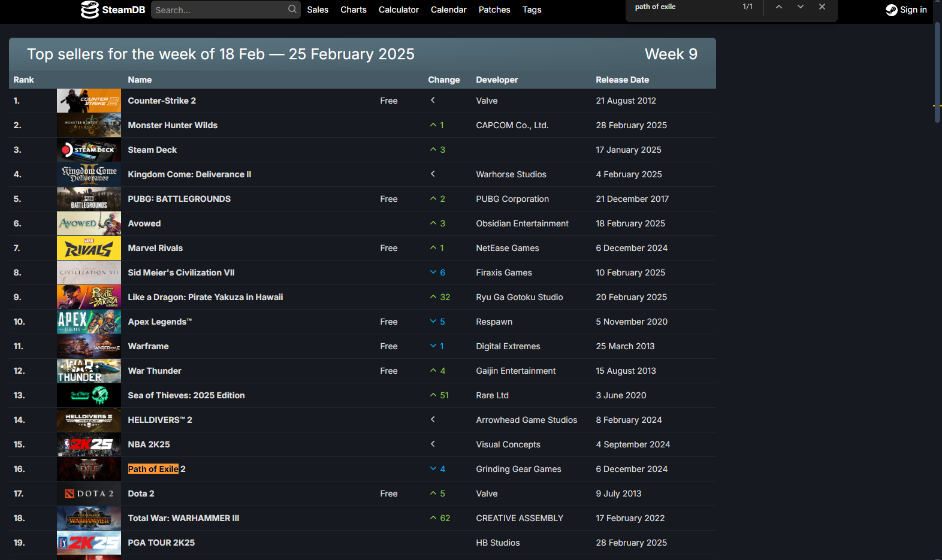Click the Steam icon beside Sign in
This screenshot has height=560, width=942.
point(892,10)
